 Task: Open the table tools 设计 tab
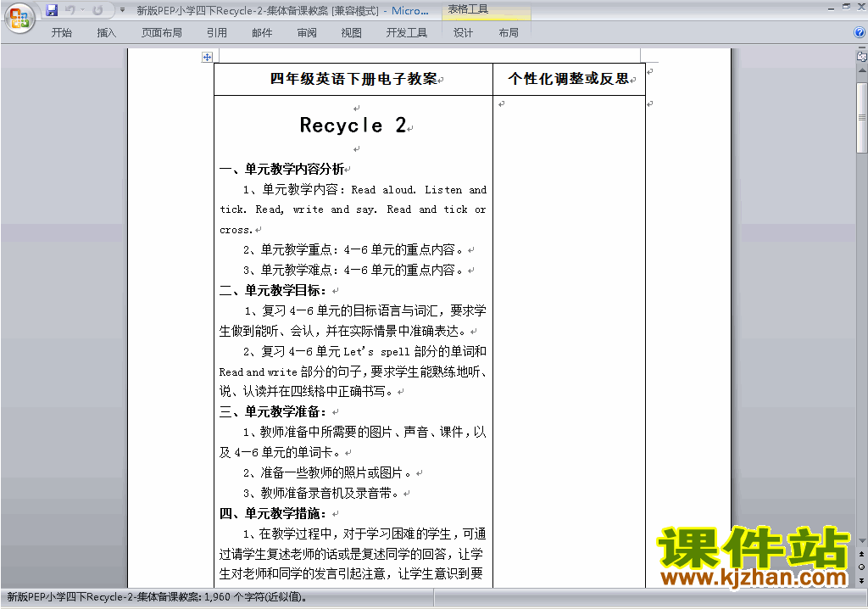[x=463, y=33]
